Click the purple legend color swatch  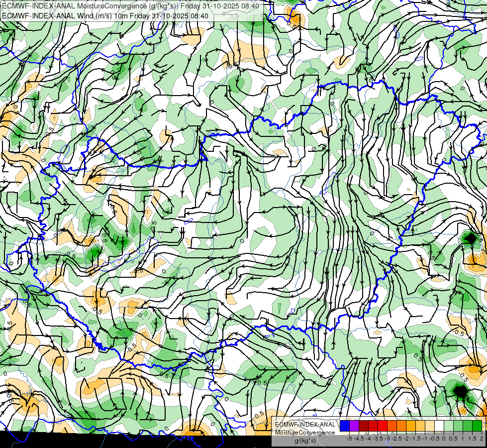(354, 426)
